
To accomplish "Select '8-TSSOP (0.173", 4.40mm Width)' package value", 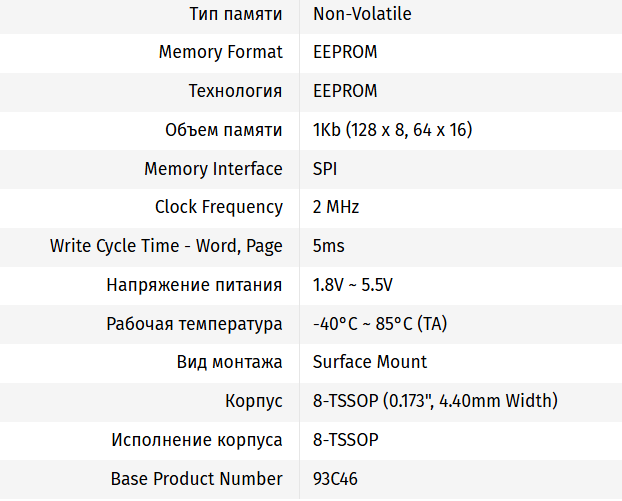I will (x=435, y=401).
